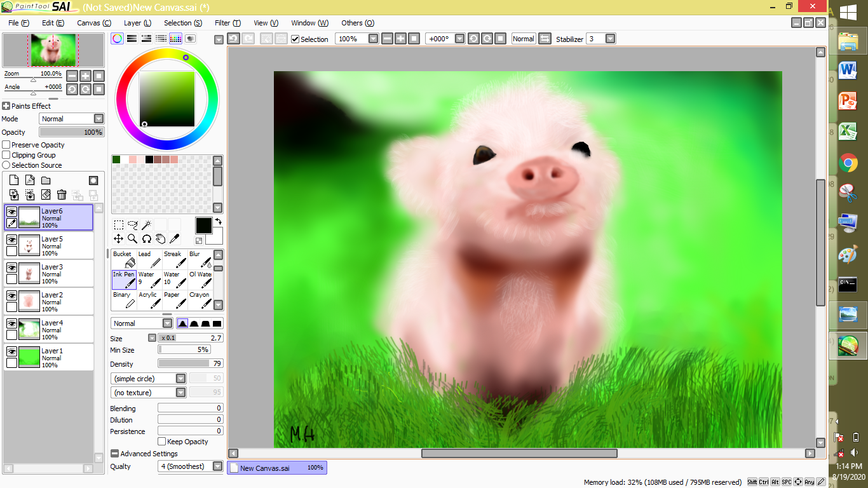Show the color wheel panel
Image resolution: width=868 pixels, height=488 pixels.
pyautogui.click(x=118, y=39)
